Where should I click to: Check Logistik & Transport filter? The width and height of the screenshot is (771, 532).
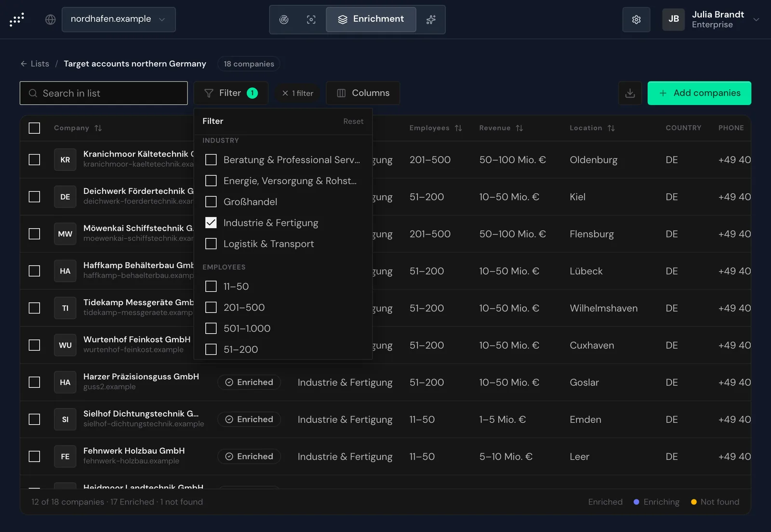[x=211, y=244]
